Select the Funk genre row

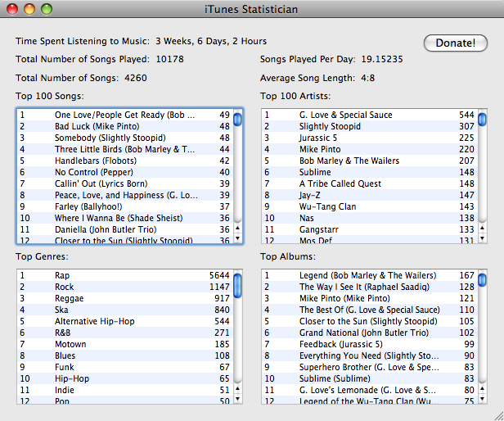125,367
